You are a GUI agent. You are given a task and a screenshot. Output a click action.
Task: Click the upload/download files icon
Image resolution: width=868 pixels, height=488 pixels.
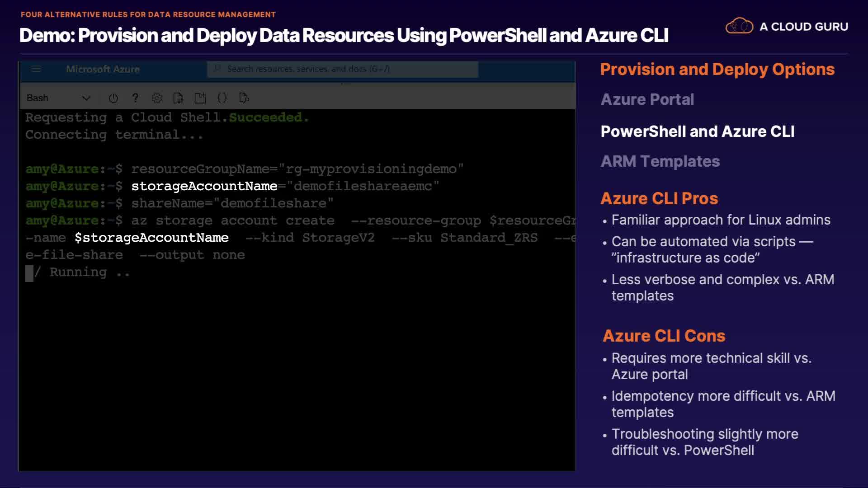point(178,98)
